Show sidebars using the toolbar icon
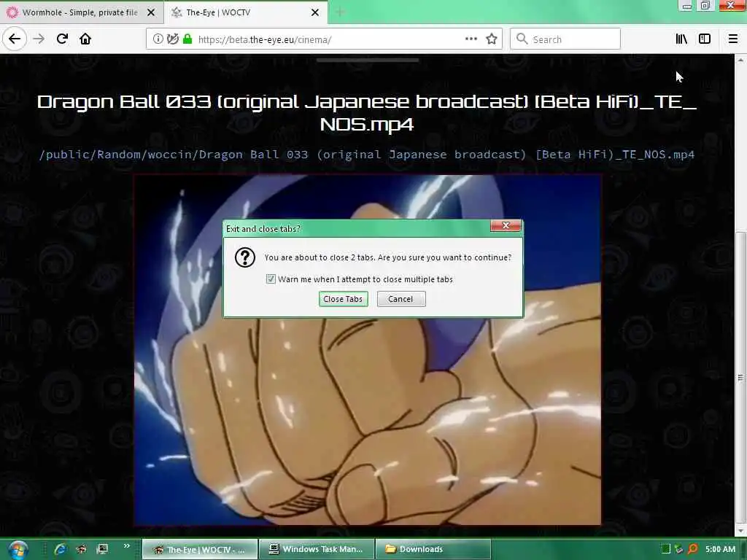 pyautogui.click(x=705, y=39)
